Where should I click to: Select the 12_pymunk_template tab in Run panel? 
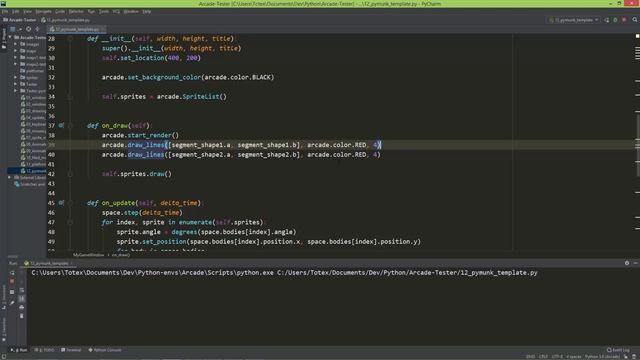coord(47,264)
